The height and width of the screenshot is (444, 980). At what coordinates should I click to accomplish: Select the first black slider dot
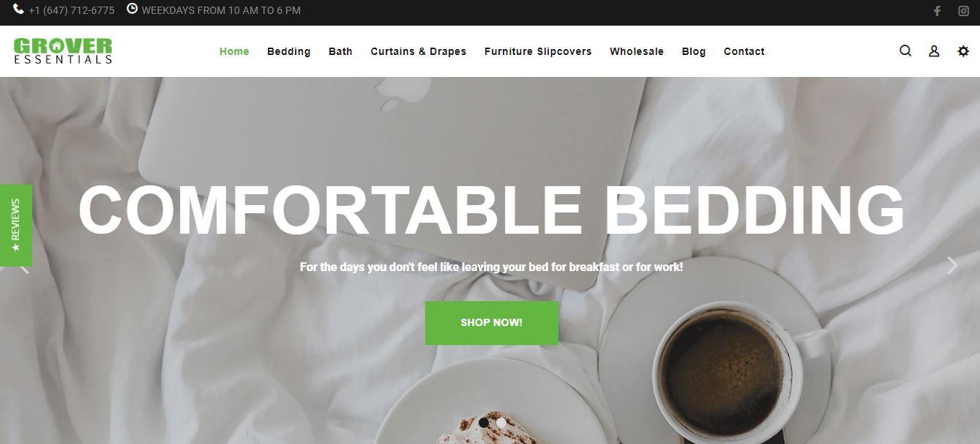[484, 422]
